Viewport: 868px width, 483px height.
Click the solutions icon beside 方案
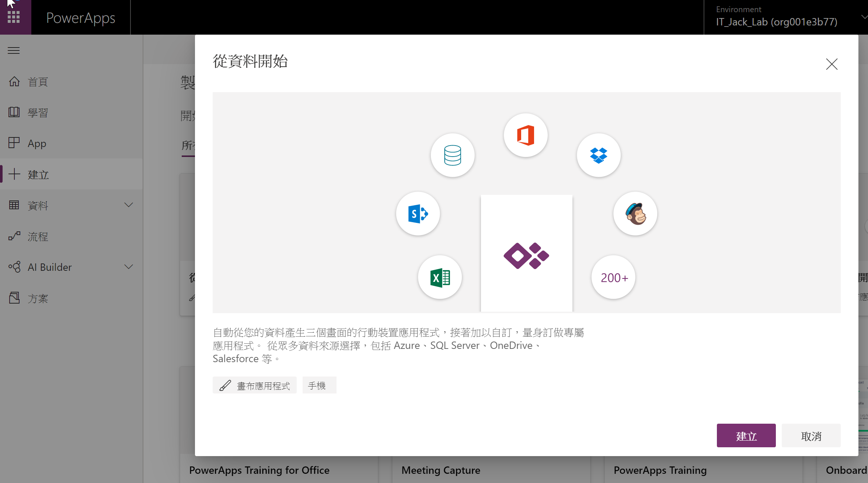[14, 298]
